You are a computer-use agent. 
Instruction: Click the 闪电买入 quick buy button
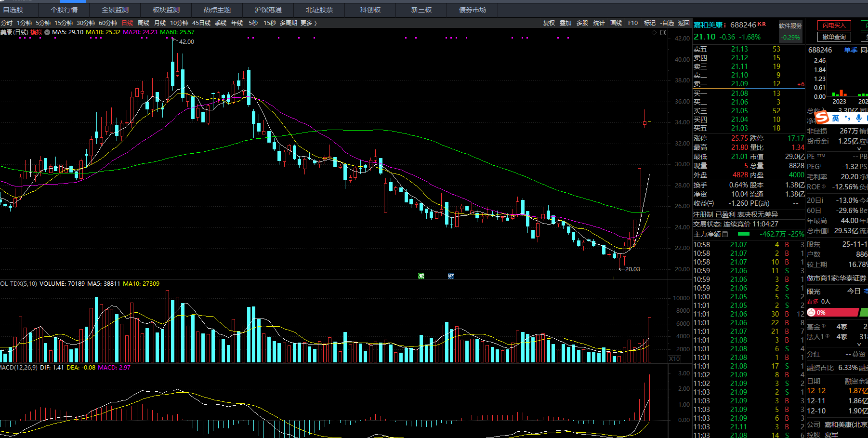pos(834,25)
